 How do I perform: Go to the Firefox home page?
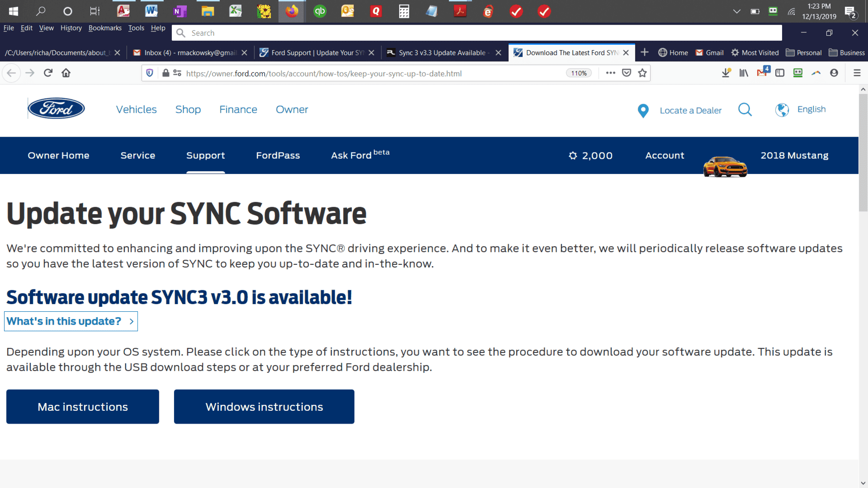[66, 73]
